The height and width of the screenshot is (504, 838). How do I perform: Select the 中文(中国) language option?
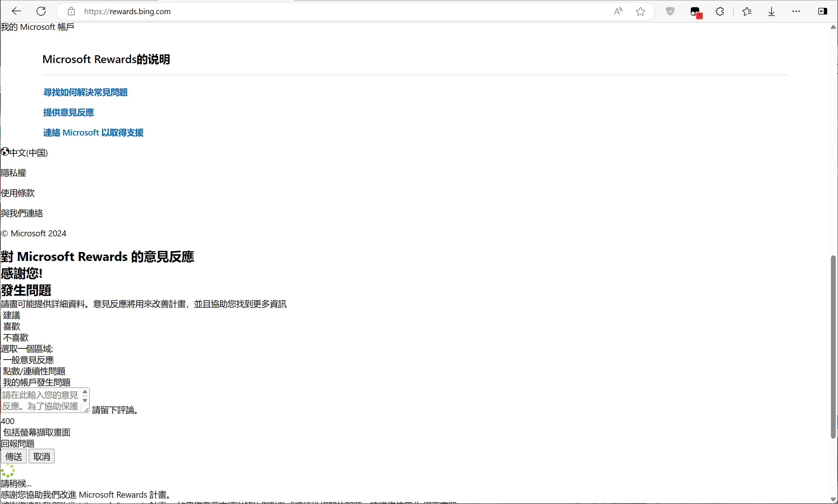click(29, 153)
